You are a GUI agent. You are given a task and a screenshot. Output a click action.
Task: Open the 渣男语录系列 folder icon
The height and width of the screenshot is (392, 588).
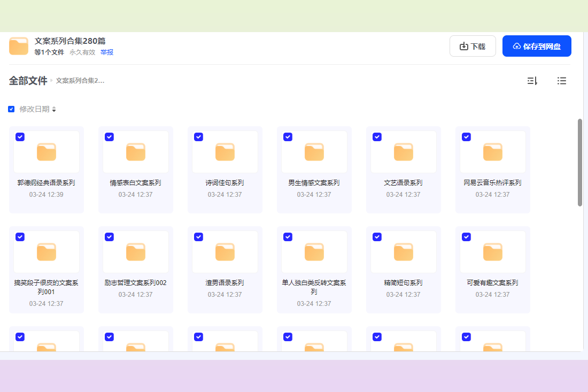[225, 252]
